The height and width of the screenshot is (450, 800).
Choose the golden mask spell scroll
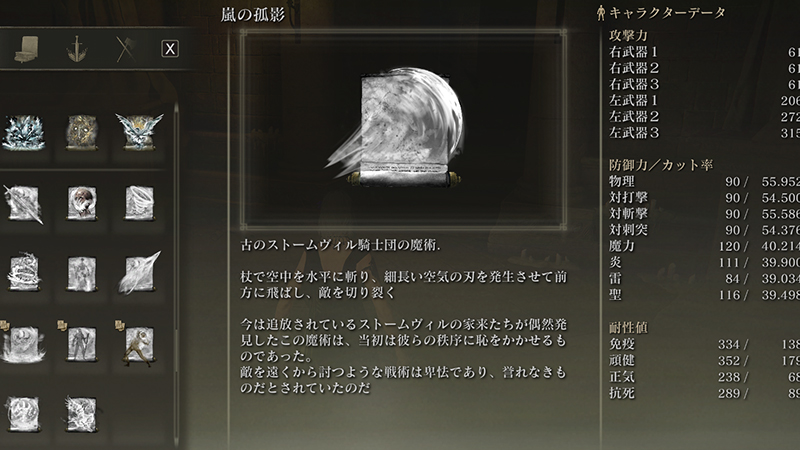(x=82, y=133)
